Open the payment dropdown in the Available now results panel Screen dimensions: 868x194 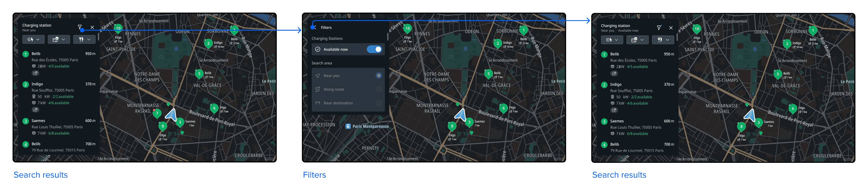click(637, 40)
